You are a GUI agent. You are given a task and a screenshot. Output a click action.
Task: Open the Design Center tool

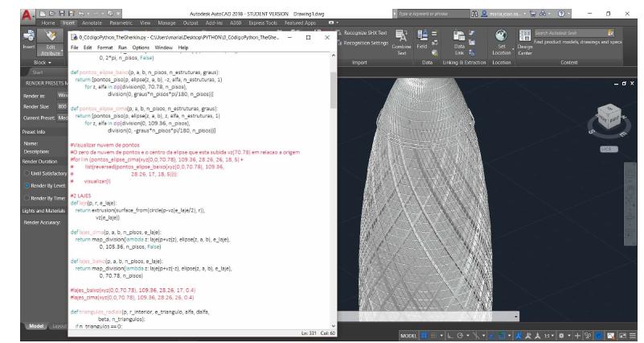[525, 43]
